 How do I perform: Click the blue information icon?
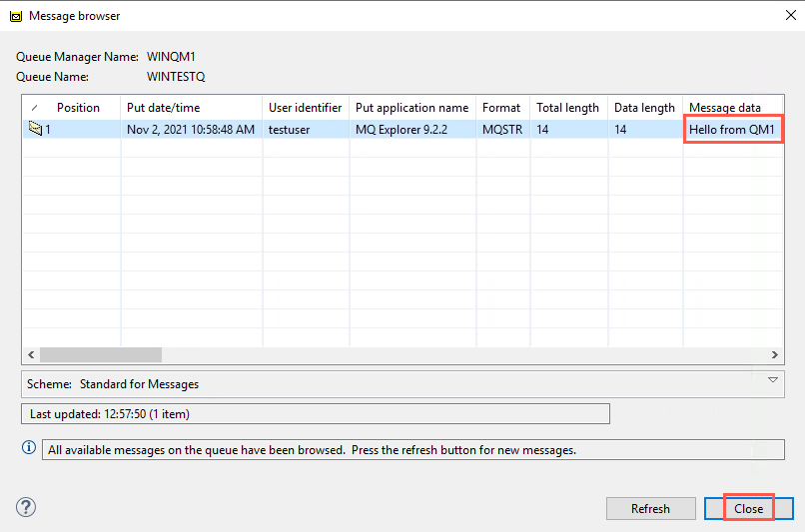click(x=29, y=447)
